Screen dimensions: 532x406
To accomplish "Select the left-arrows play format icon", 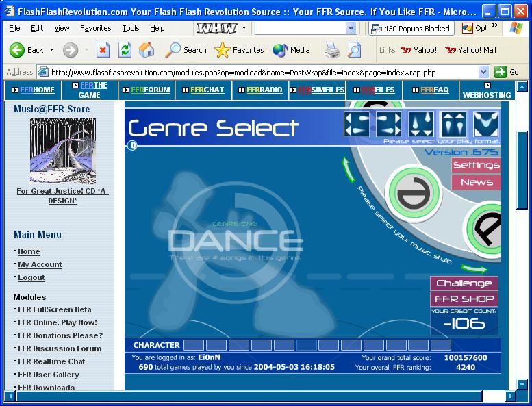I will [x=356, y=124].
